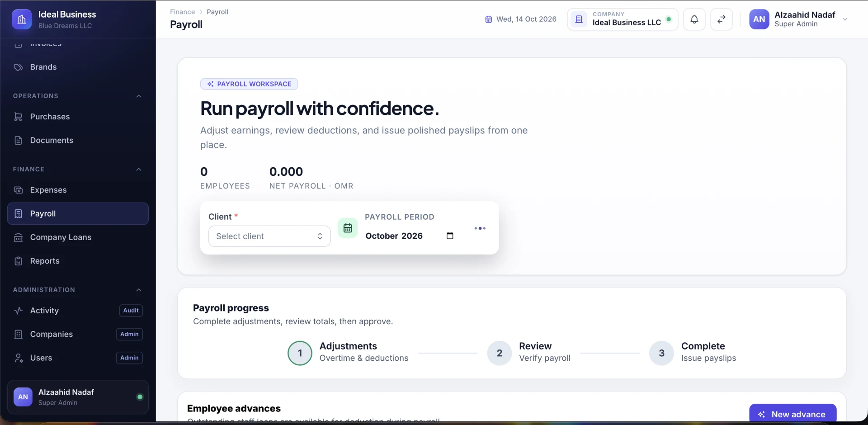
Task: Go to Company Loans page
Action: 78,237
